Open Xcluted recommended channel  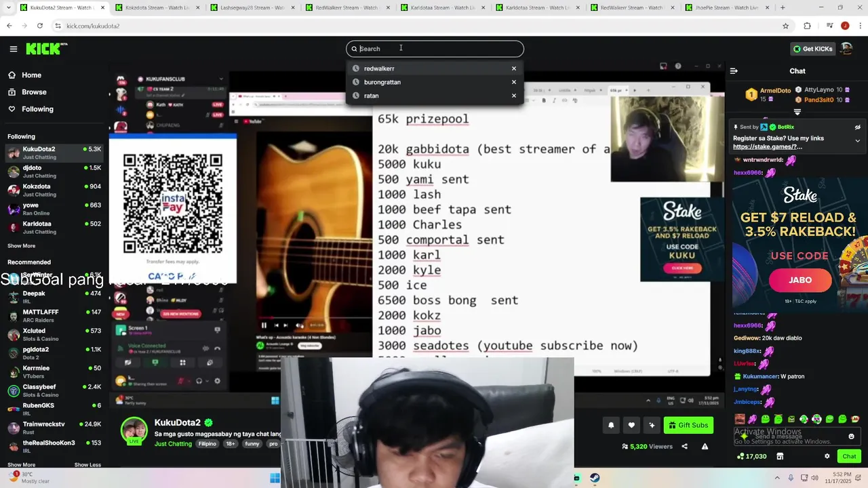54,334
